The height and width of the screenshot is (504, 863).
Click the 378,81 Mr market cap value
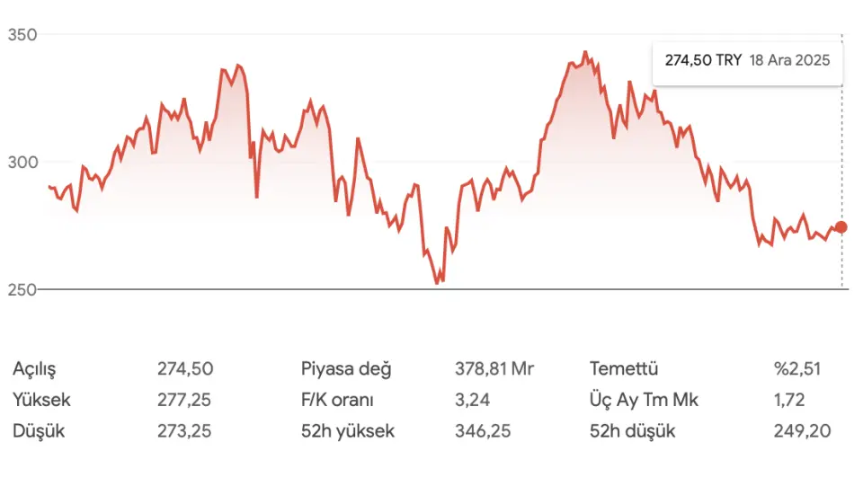pyautogui.click(x=494, y=368)
